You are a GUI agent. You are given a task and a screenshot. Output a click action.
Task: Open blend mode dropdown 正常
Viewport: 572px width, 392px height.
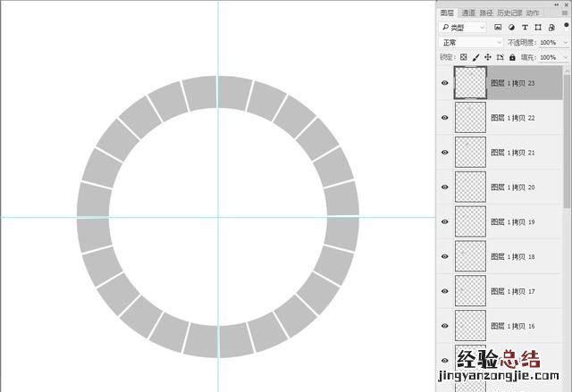click(x=471, y=43)
